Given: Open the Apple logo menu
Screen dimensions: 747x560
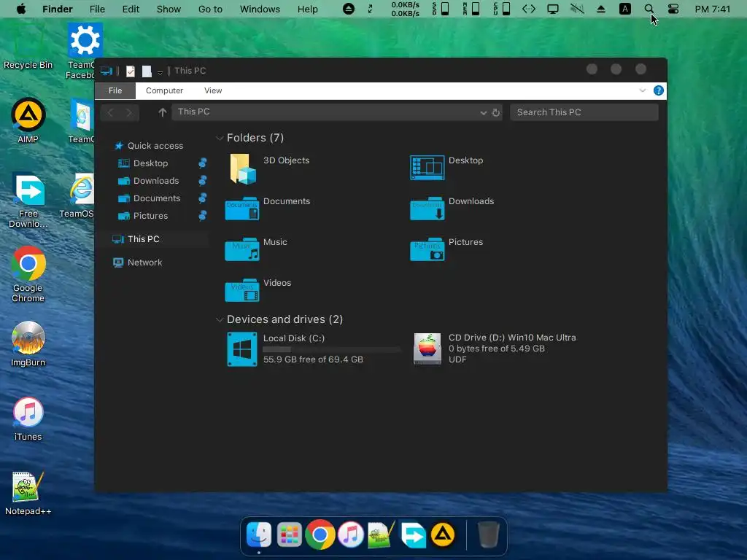Looking at the screenshot, I should point(21,9).
